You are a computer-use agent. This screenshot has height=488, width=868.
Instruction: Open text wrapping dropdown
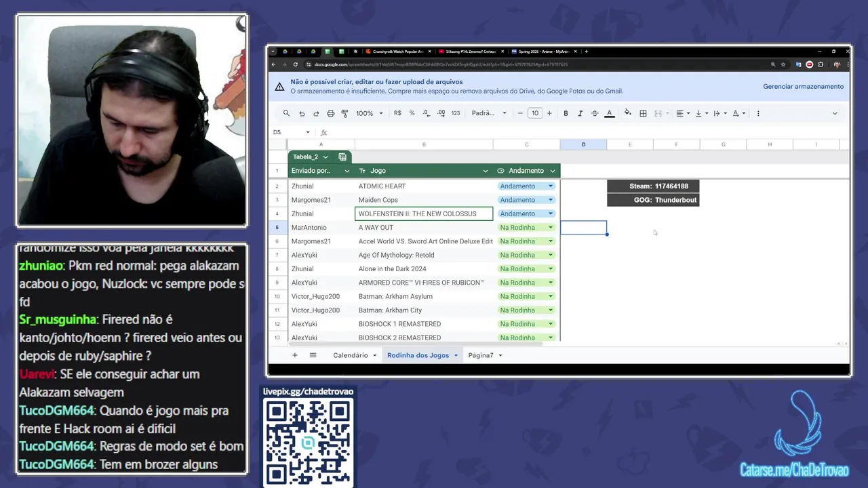tap(720, 113)
